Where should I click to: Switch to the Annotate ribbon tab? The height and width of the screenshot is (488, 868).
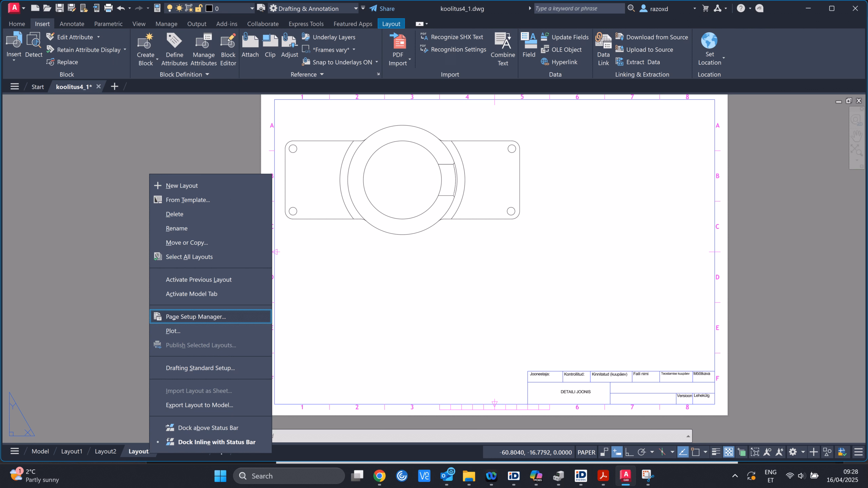coord(72,24)
